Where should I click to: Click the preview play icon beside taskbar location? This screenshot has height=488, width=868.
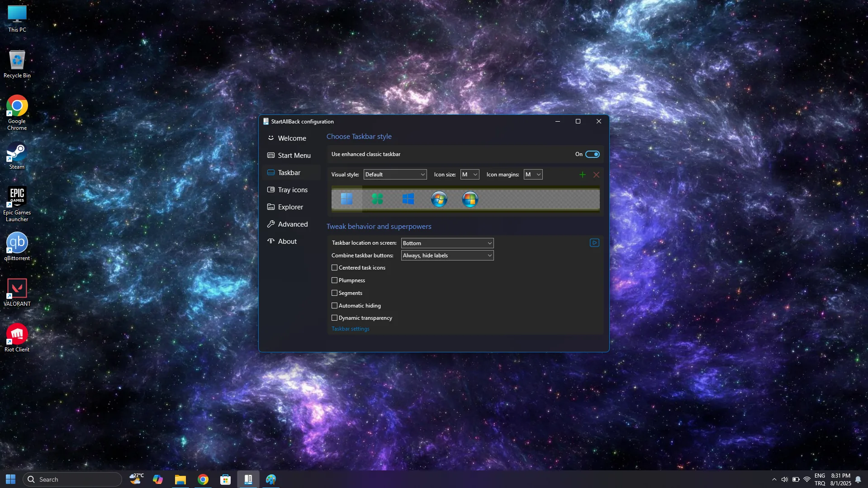pos(594,243)
